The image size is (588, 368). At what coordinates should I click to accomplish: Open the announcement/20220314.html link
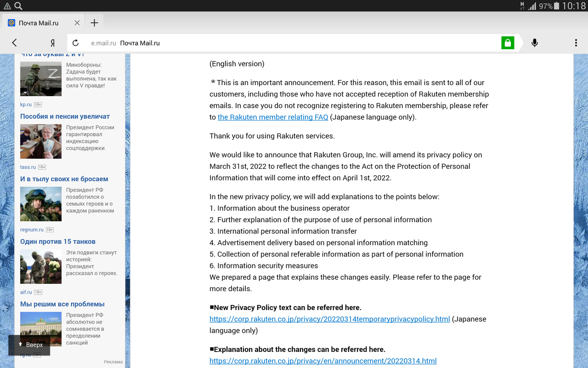[323, 361]
